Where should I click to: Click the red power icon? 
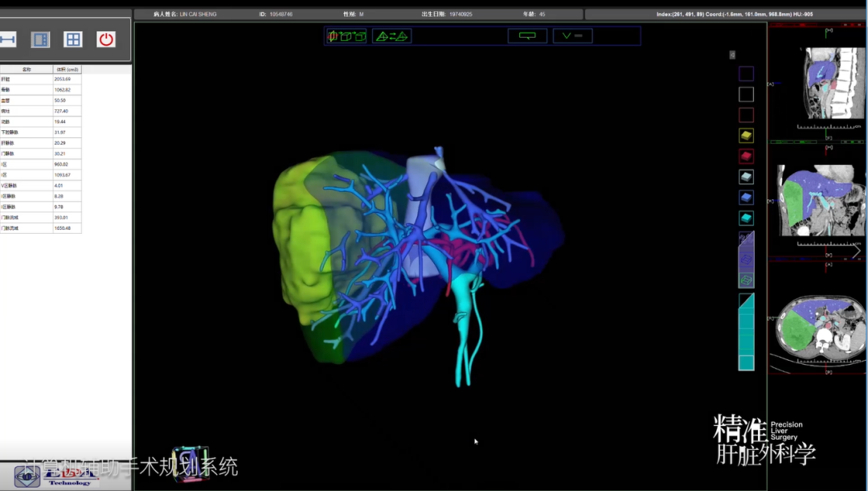point(106,39)
